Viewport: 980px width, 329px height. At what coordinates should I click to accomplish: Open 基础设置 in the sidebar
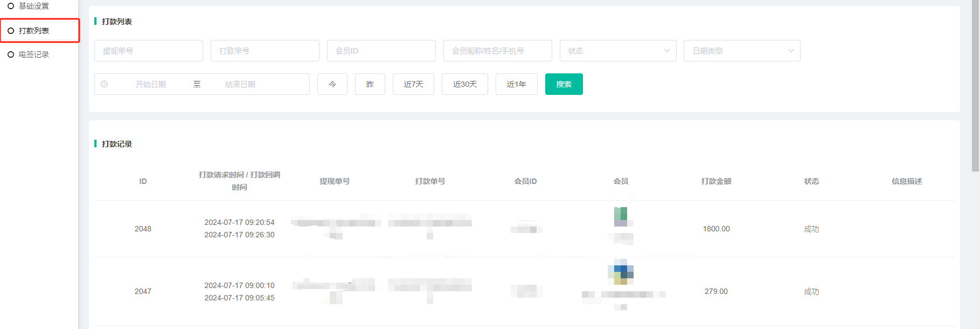click(x=33, y=6)
